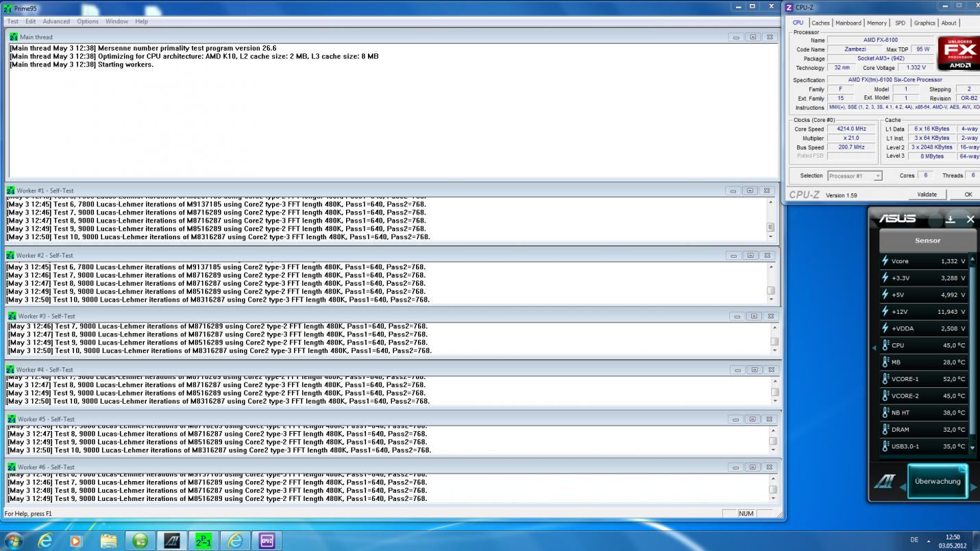980x551 pixels.
Task: Click the +12V row showing 11,943 V
Action: (x=924, y=312)
